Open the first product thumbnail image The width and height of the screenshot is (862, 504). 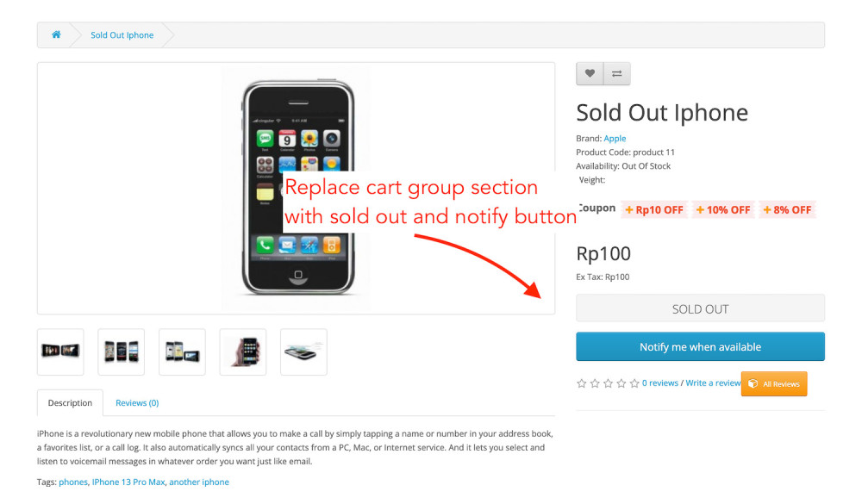(60, 352)
